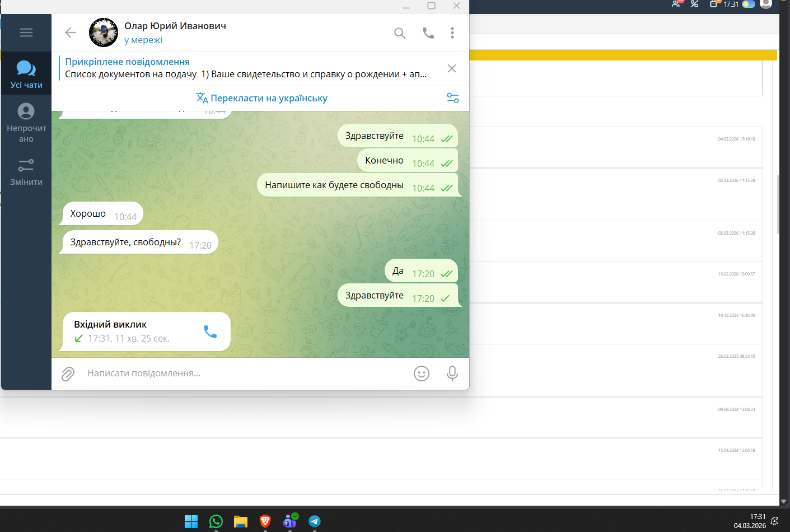The height and width of the screenshot is (532, 790).
Task: Click the scrollbar down arrow in background window
Action: 784,501
